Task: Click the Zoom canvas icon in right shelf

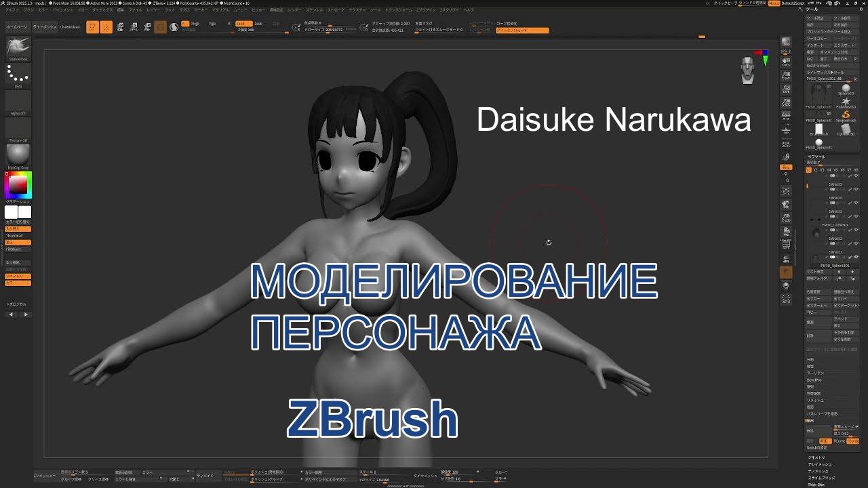Action: coord(786,75)
